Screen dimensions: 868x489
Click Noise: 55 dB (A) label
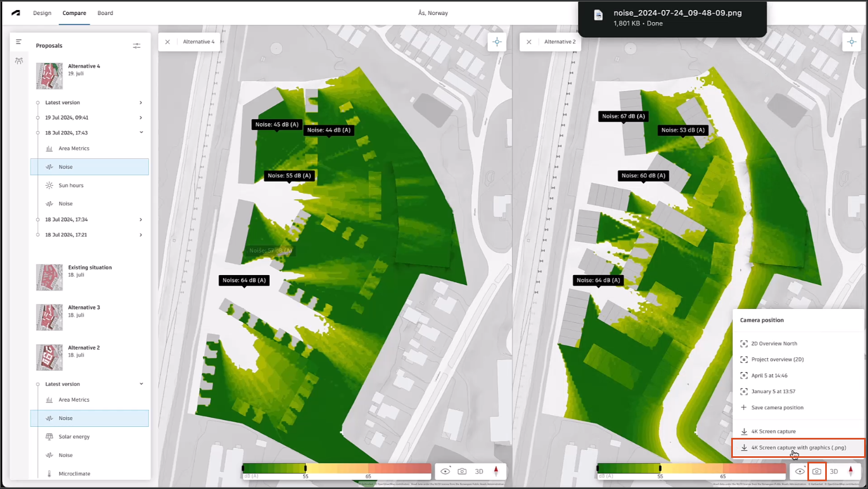pyautogui.click(x=289, y=176)
